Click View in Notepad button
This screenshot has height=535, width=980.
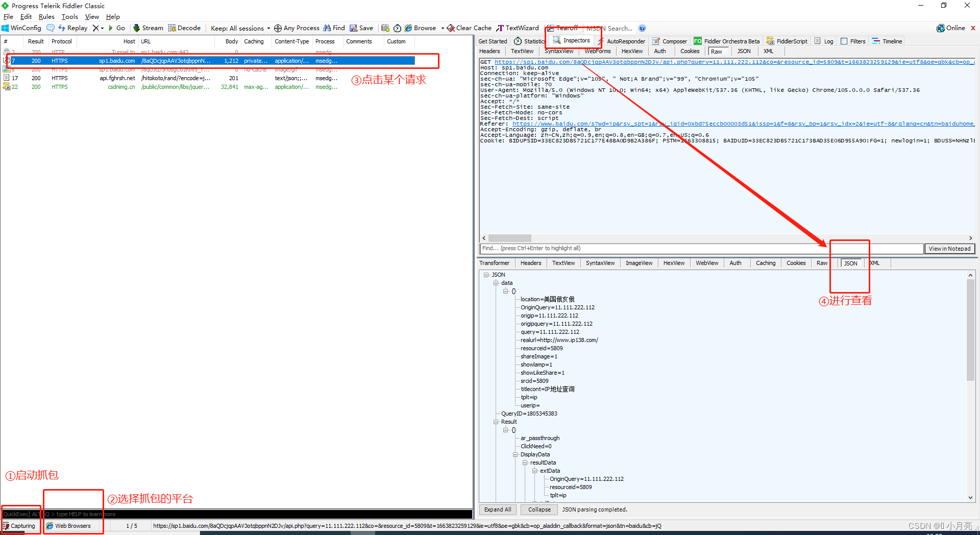pos(949,249)
